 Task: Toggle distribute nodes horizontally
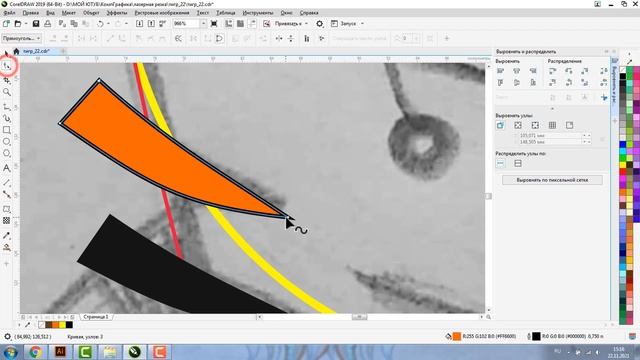click(x=500, y=163)
